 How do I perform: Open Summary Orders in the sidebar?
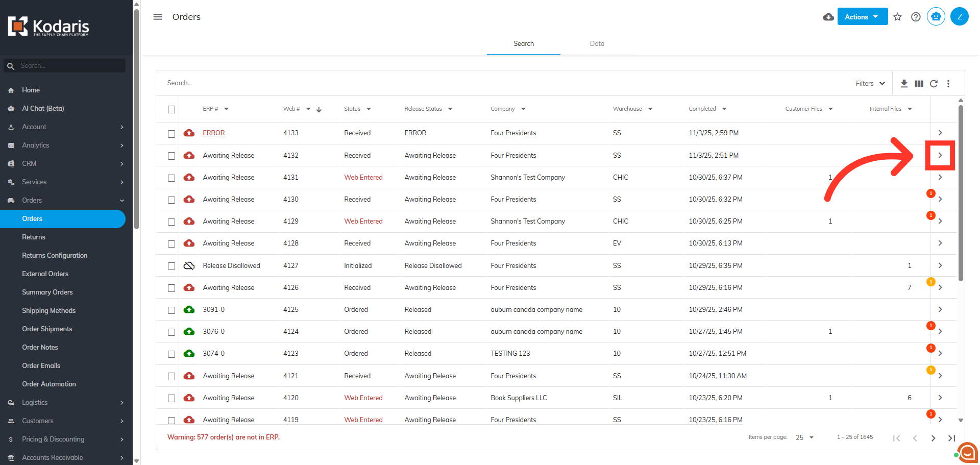pyautogui.click(x=47, y=292)
